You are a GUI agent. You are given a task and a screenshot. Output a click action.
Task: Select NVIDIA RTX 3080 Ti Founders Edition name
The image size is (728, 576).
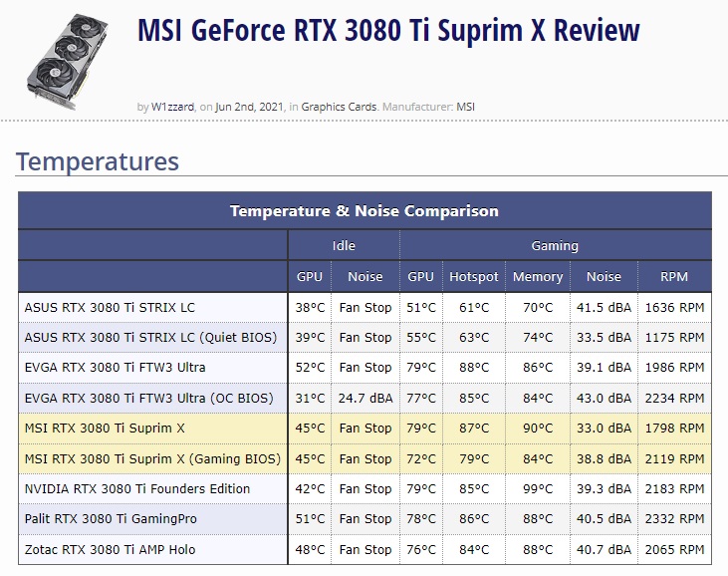tap(137, 488)
